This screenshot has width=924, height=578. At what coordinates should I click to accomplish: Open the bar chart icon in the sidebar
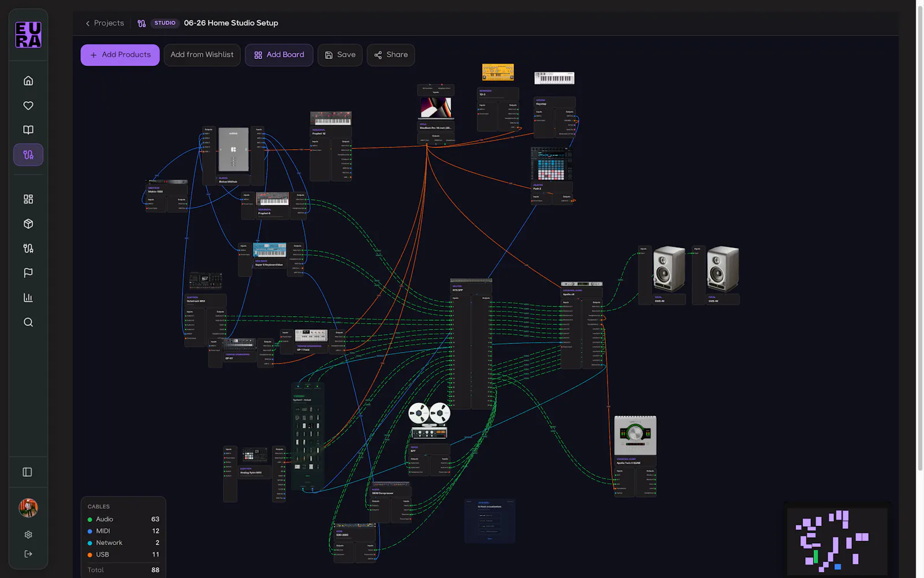point(28,298)
